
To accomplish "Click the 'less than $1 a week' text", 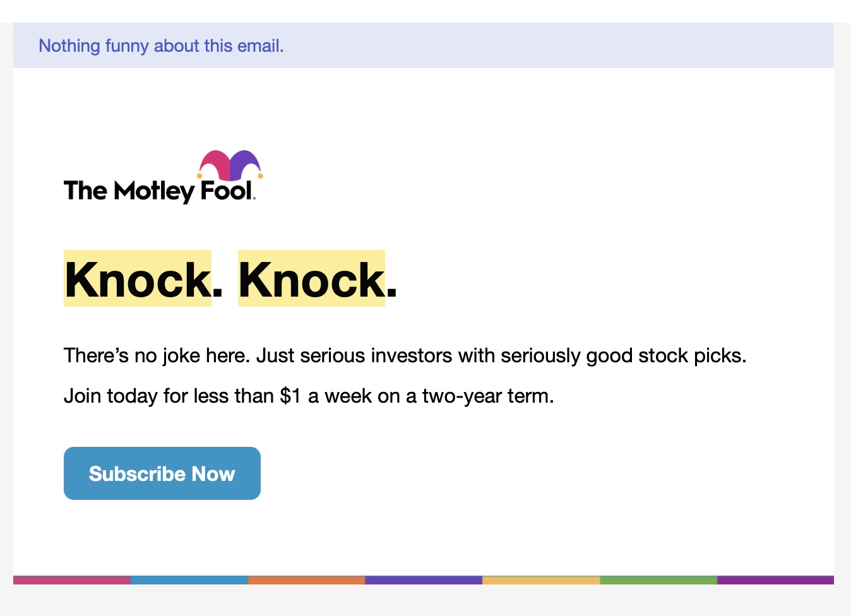I will [300, 396].
